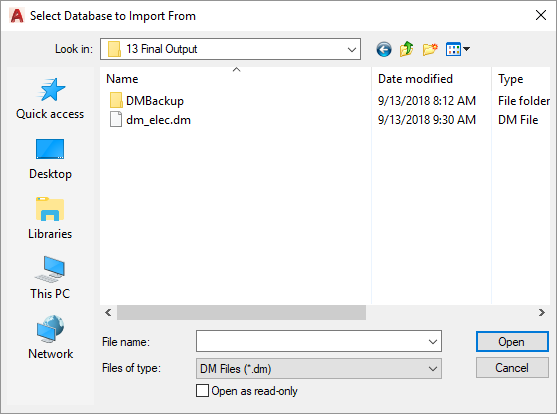Open Network location
Viewport: 557px width, 414px height.
(50, 338)
